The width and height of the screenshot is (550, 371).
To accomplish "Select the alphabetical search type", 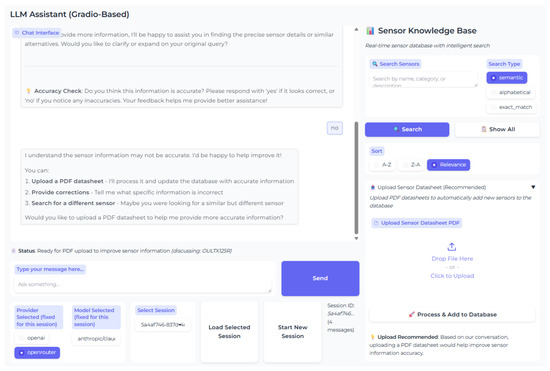I will pyautogui.click(x=511, y=93).
